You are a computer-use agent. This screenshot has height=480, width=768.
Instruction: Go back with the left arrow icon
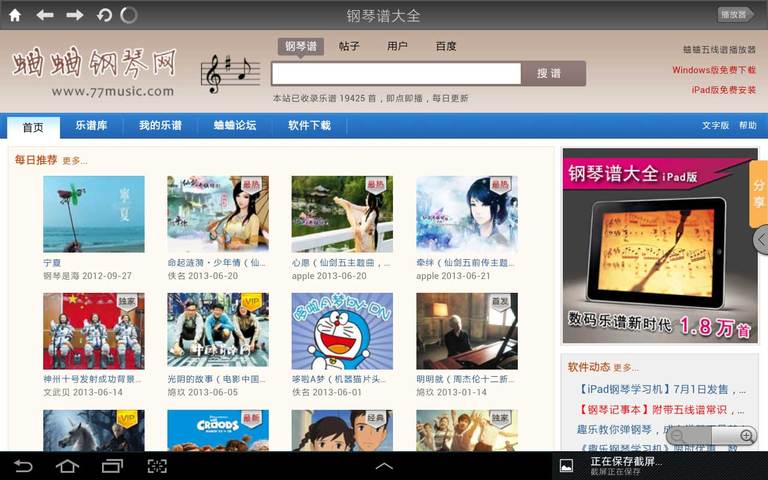45,15
